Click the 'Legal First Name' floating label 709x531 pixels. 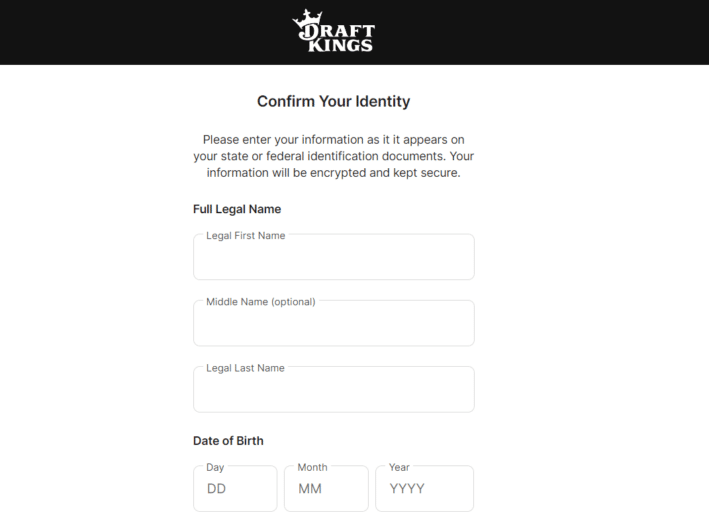246,236
